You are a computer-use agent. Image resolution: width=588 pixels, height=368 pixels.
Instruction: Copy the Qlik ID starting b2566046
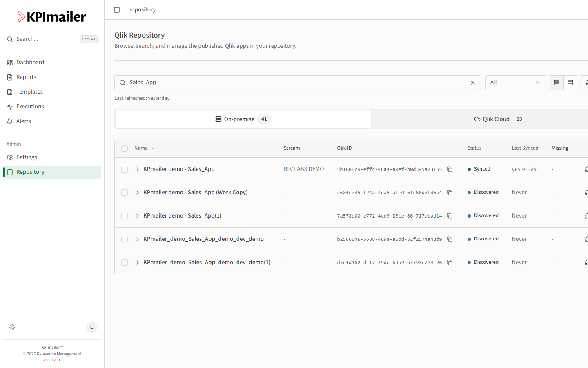point(450,239)
